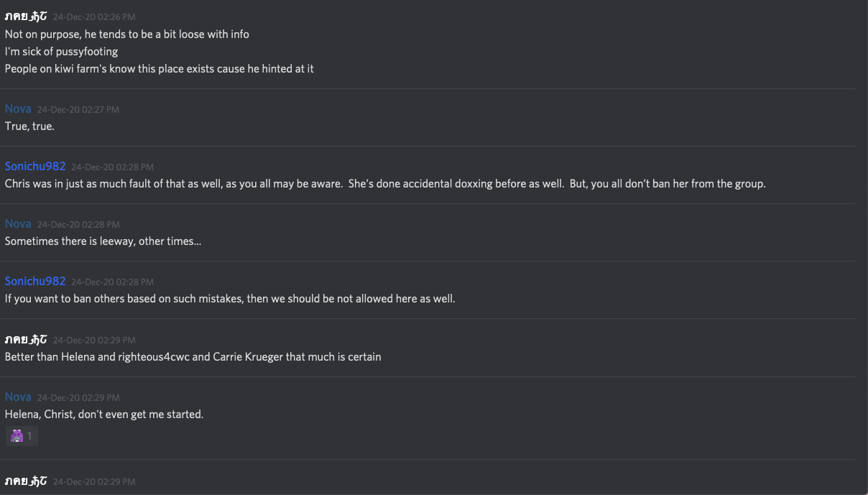The image size is (868, 495).
Task: Click Nova's name above "Helena, Christ" message
Action: 18,397
